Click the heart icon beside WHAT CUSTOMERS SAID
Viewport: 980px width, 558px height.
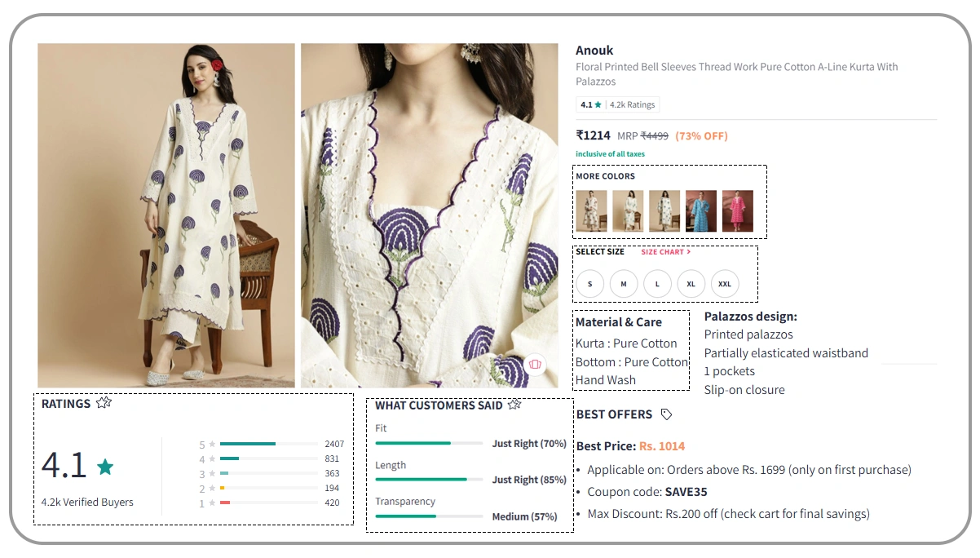click(514, 403)
